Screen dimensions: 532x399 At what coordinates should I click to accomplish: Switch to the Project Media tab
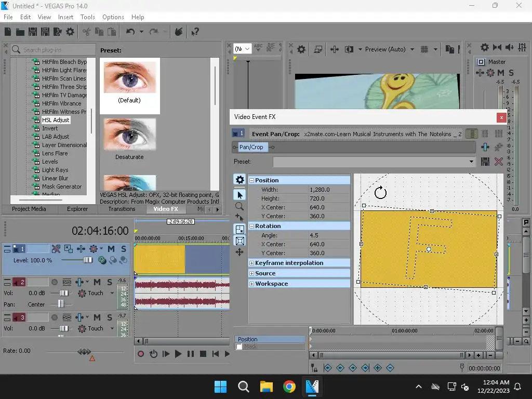29,209
